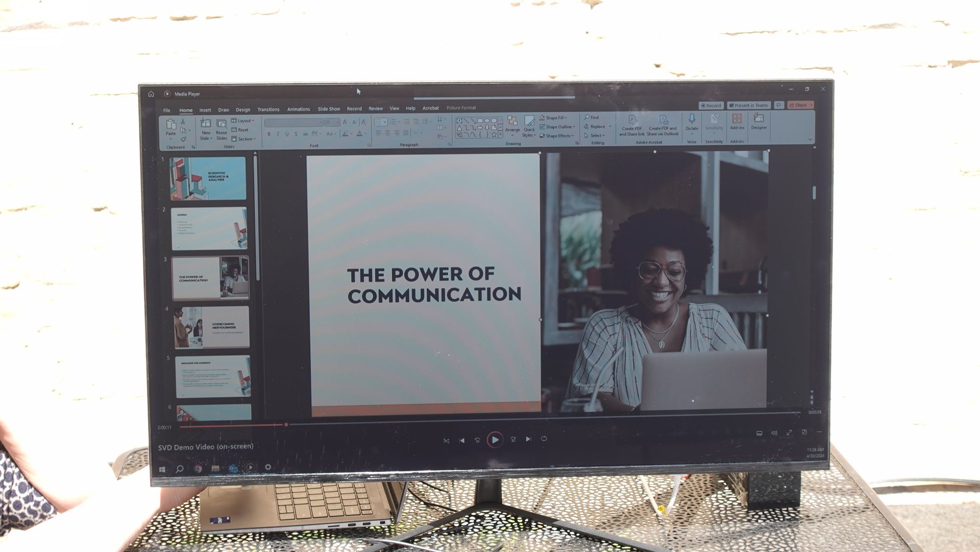Enter full screen with expand arrows icon

click(x=789, y=433)
